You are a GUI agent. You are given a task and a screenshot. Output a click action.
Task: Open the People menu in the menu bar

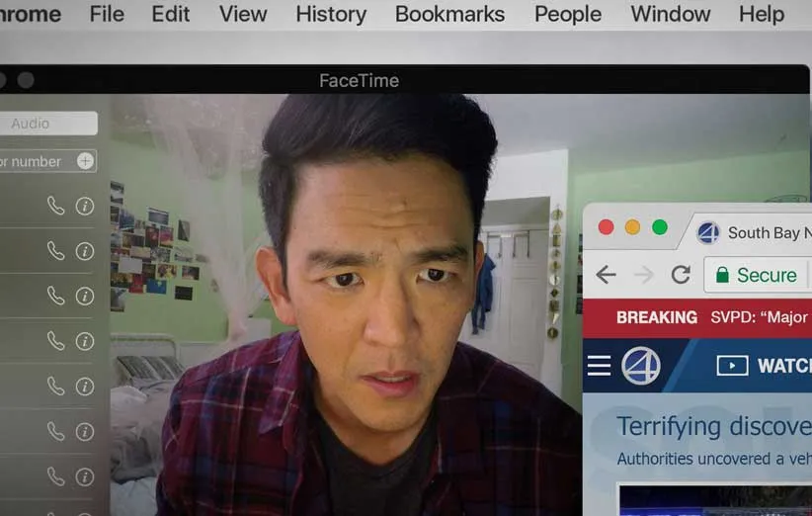pyautogui.click(x=568, y=14)
